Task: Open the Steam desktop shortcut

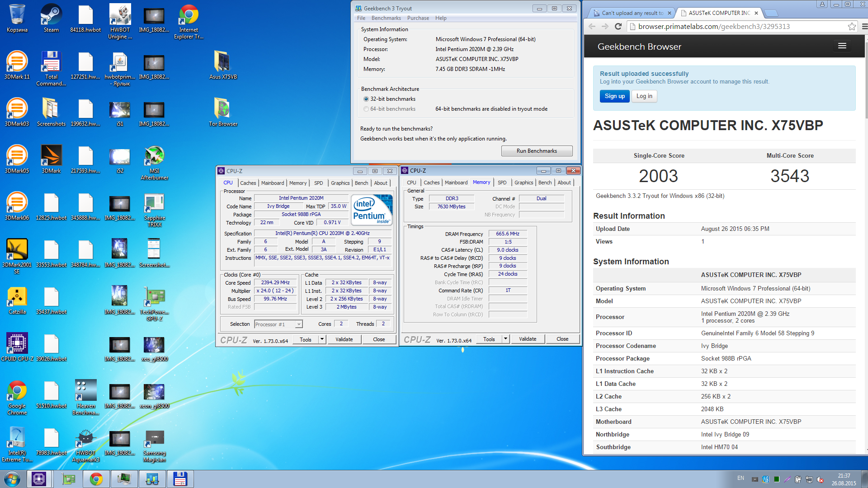Action: click(x=51, y=18)
